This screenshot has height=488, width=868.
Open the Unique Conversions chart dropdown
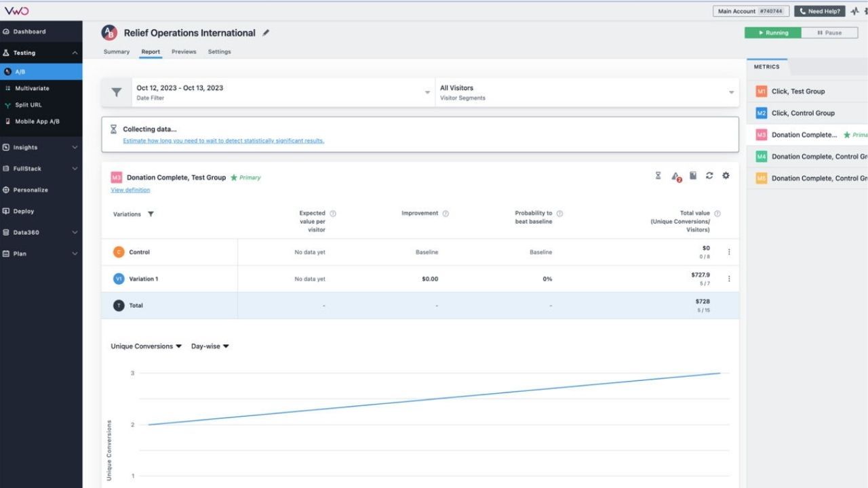(146, 346)
